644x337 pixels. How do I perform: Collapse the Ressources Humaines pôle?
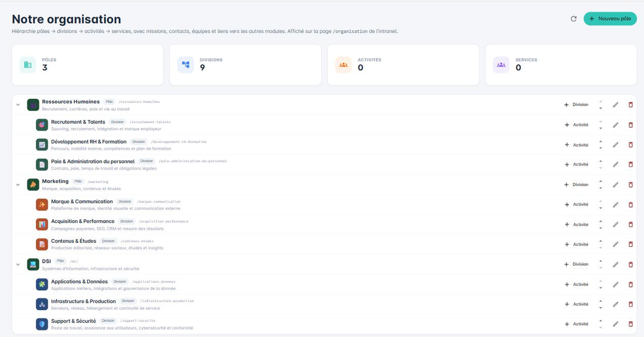[x=18, y=105]
